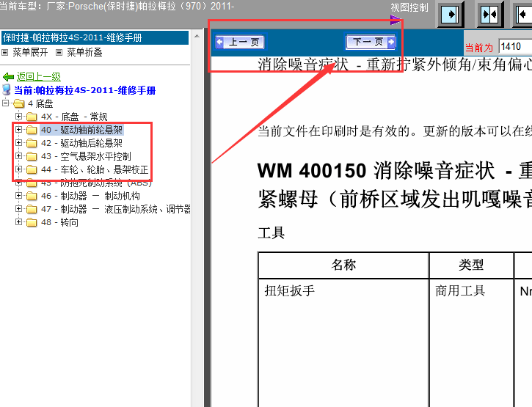Image resolution: width=532 pixels, height=407 pixels.
Task: Click the 名称 column header
Action: (x=343, y=265)
